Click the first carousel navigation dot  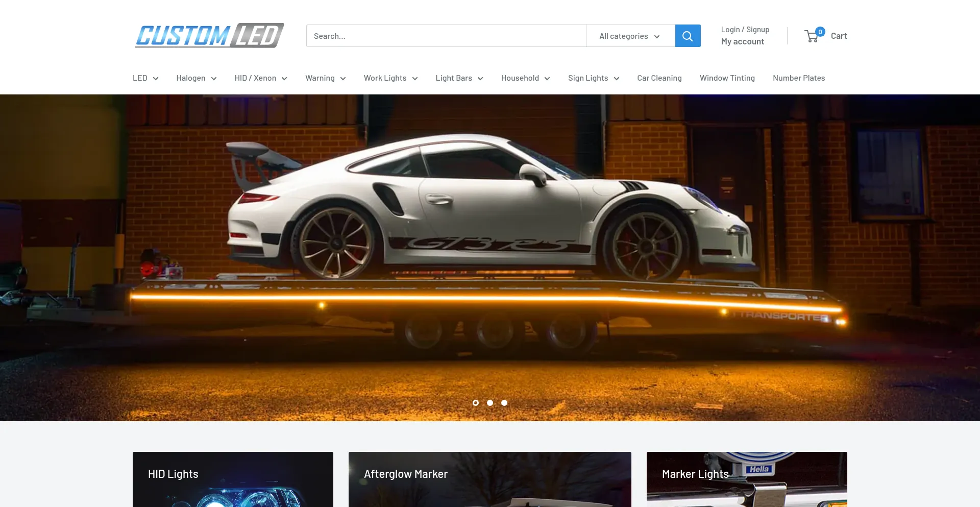475,403
